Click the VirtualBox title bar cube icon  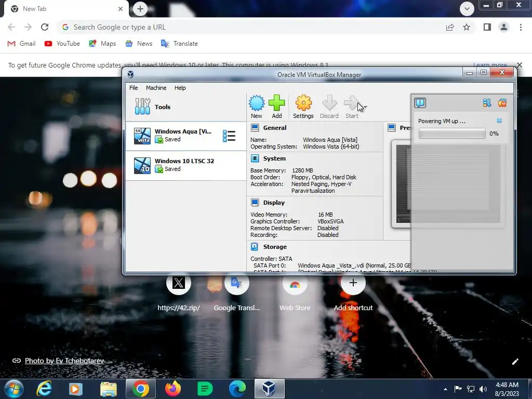tap(130, 74)
